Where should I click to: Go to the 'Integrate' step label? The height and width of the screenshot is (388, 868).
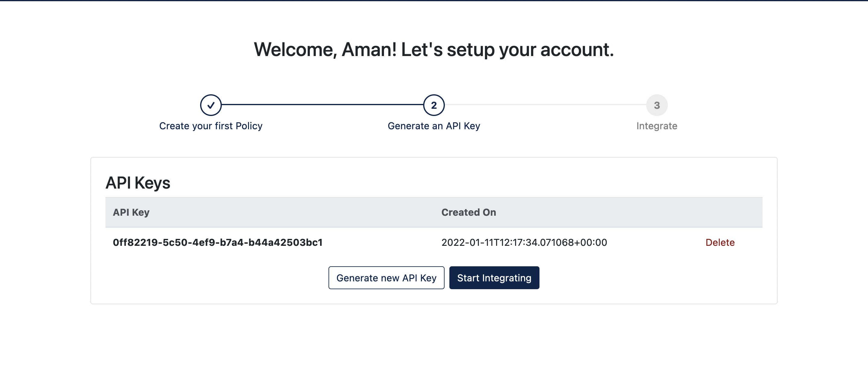pyautogui.click(x=656, y=126)
